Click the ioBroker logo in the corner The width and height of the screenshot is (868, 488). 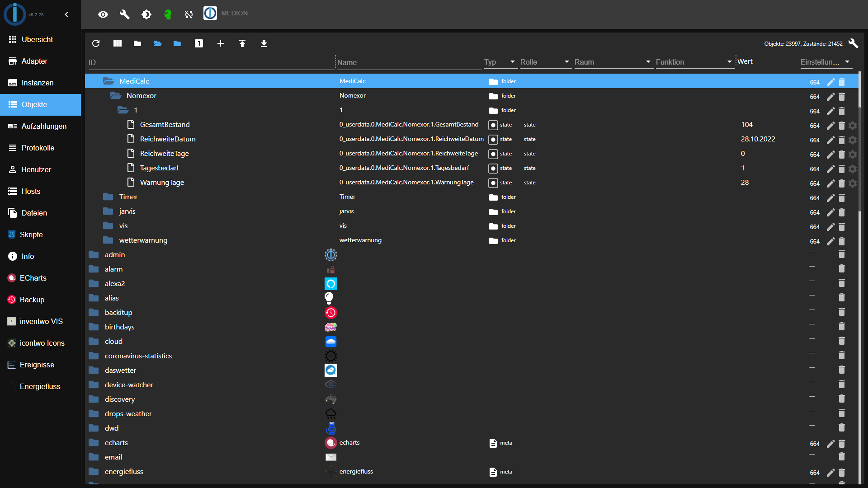click(15, 14)
